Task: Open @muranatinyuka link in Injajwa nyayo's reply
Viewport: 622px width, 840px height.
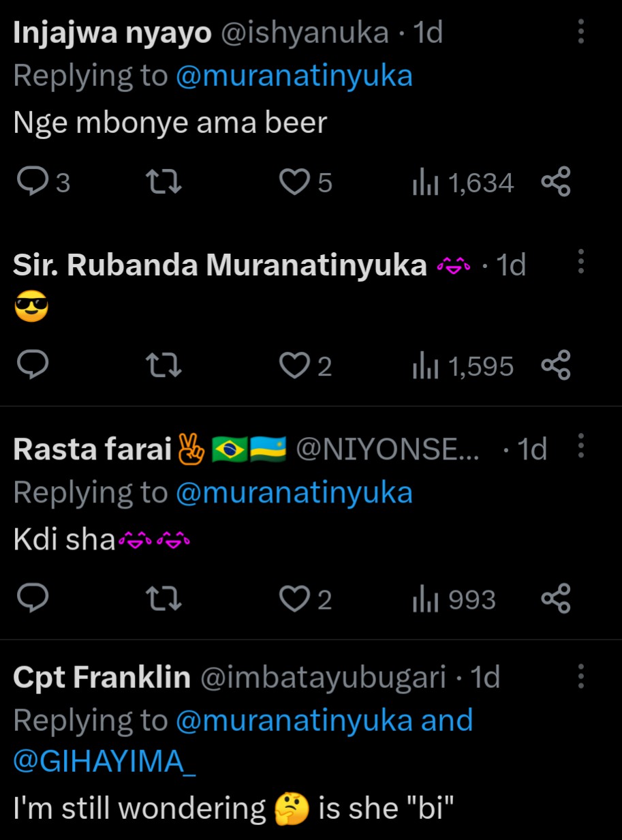Action: coord(294,76)
